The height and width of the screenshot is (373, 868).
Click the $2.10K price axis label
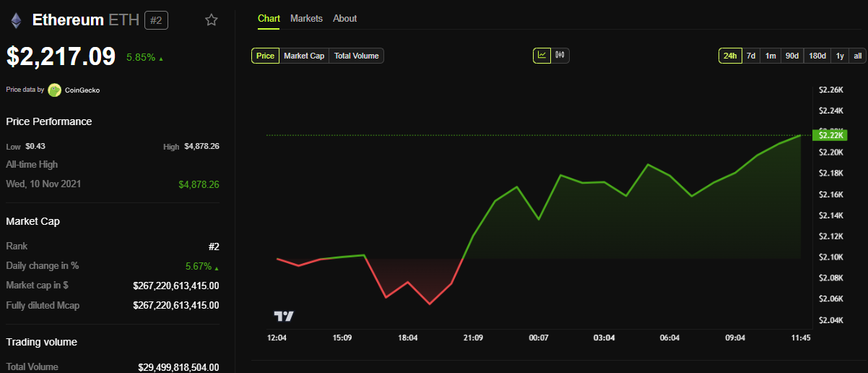(x=831, y=257)
